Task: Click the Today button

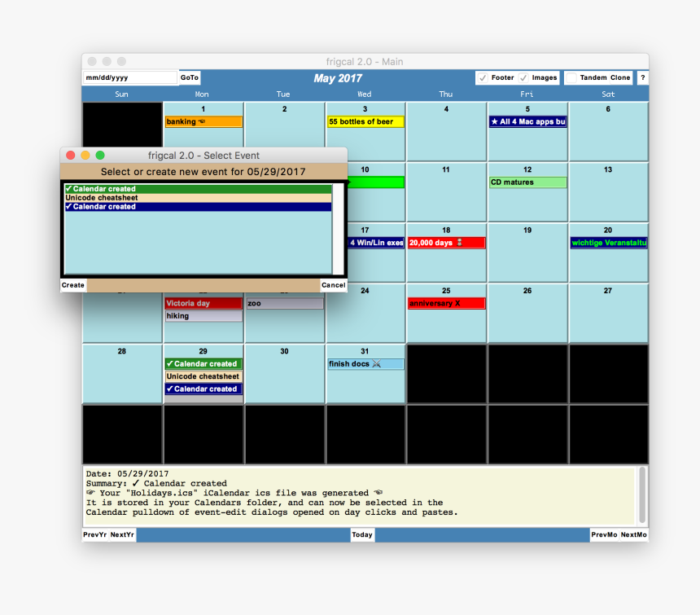Action: pyautogui.click(x=362, y=535)
